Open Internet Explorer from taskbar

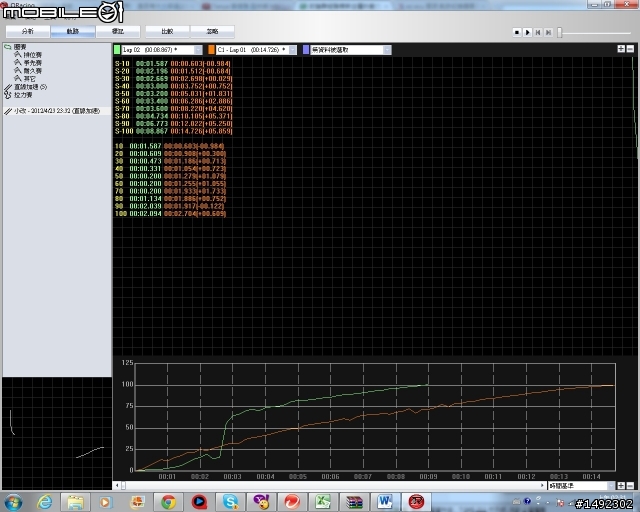coord(44,502)
